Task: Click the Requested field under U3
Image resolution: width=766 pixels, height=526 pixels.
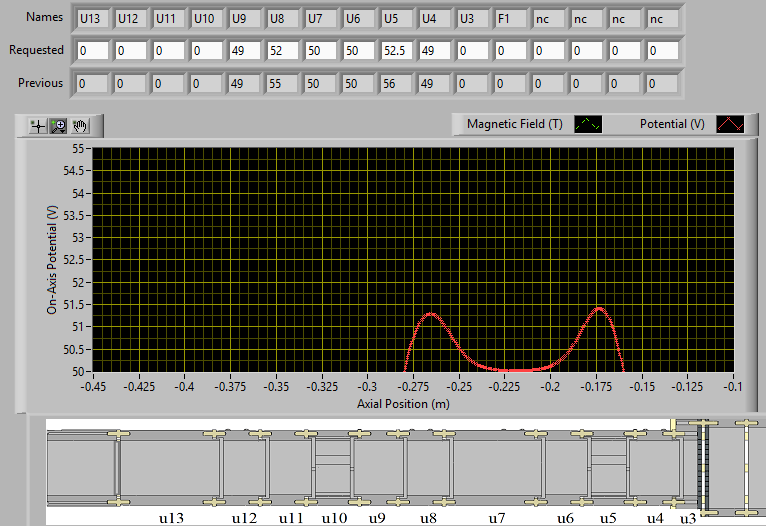Action: tap(474, 51)
